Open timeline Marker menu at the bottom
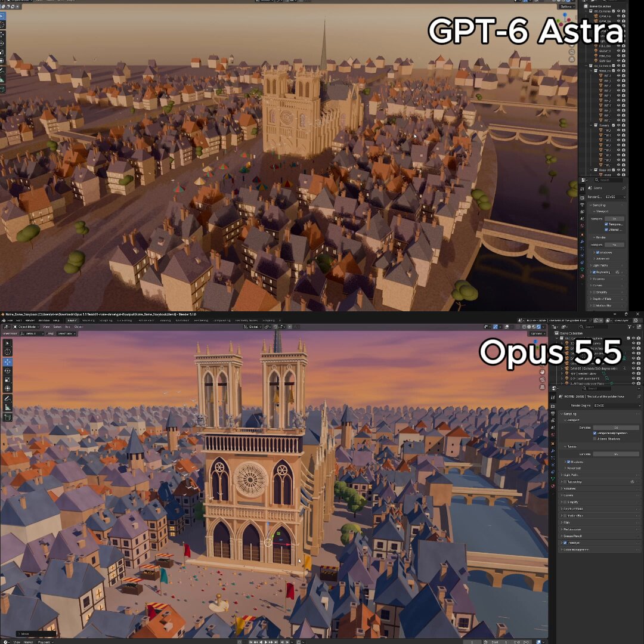The height and width of the screenshot is (644, 644). [29, 642]
